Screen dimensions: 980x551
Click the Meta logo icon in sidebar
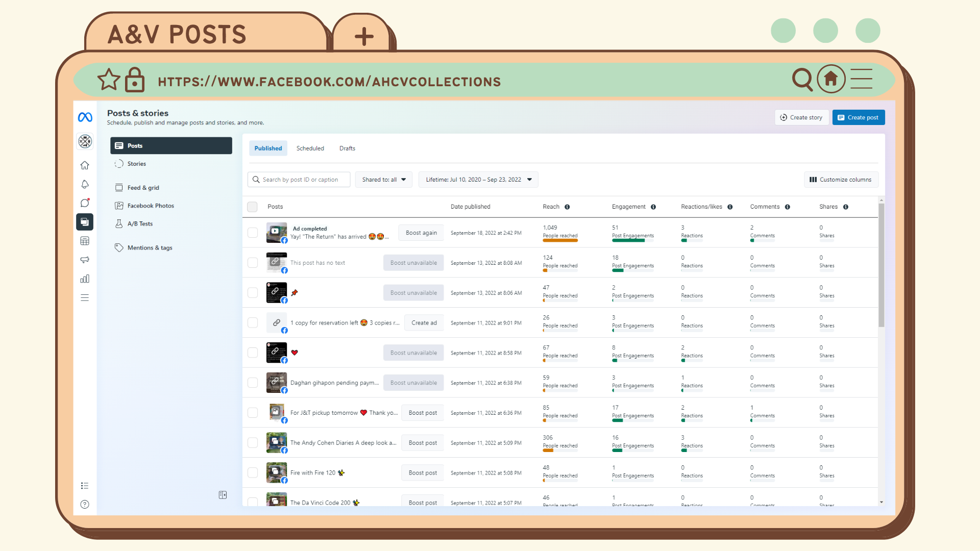point(85,117)
